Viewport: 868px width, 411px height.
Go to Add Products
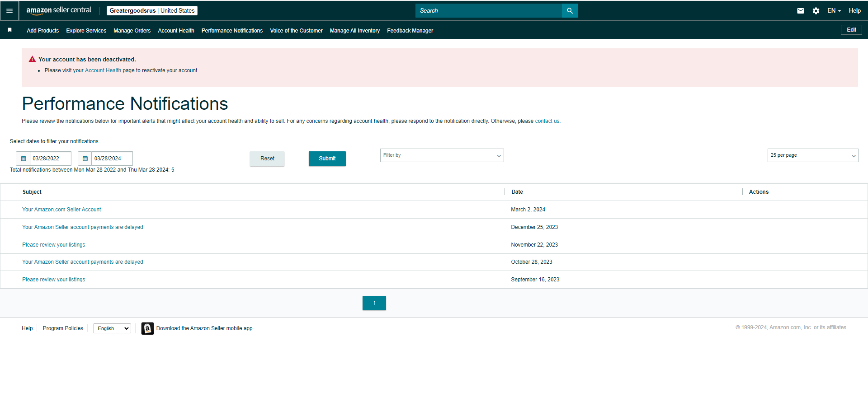click(x=43, y=31)
